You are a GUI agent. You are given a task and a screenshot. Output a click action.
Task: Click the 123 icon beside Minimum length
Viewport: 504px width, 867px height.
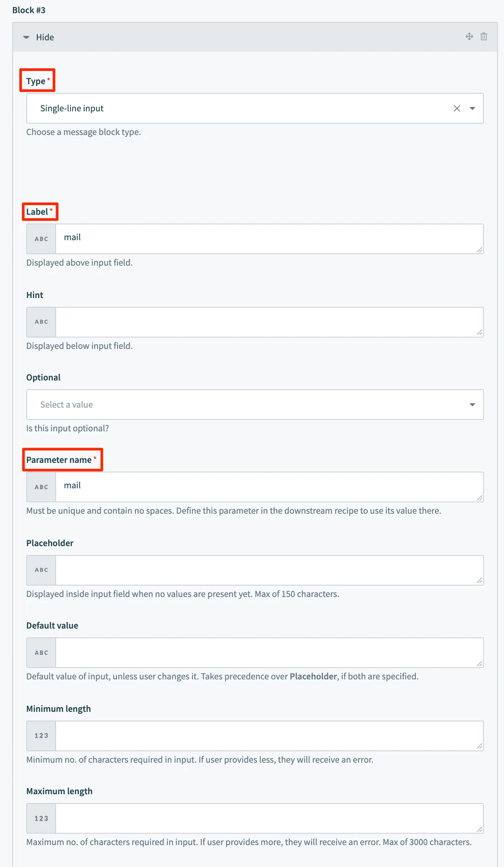[x=41, y=736]
